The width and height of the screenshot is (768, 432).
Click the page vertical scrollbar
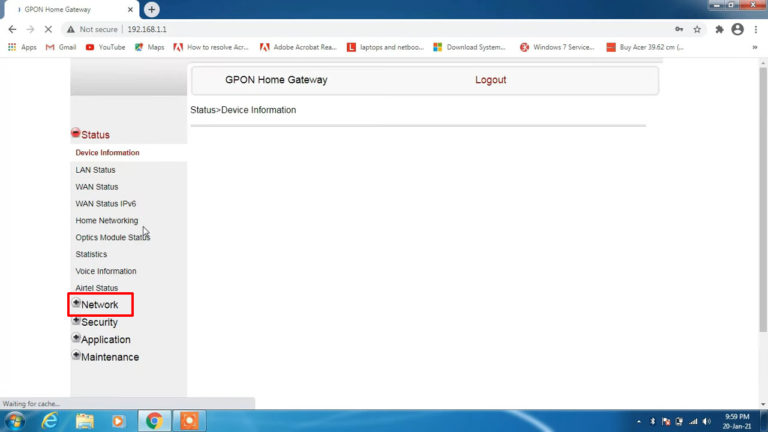(763, 200)
